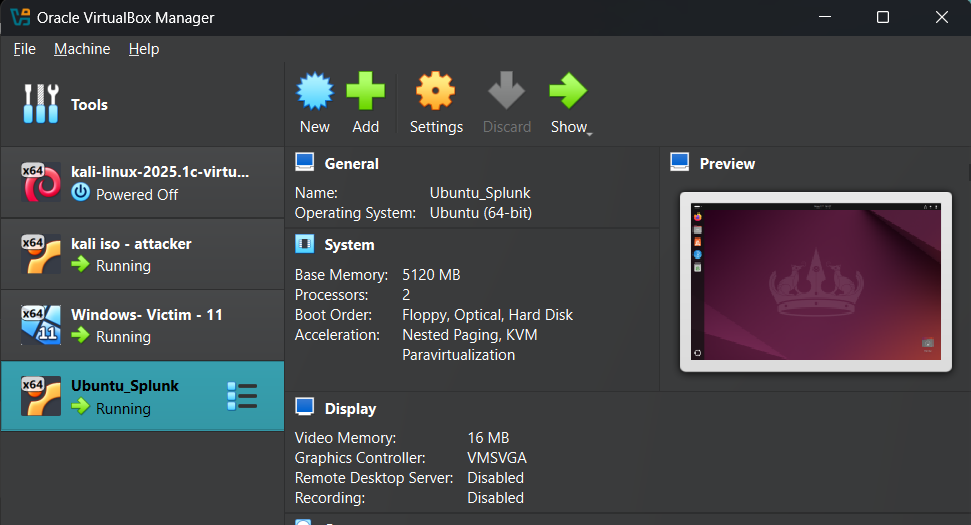Click the green Add machine icon
This screenshot has width=971, height=525.
(x=365, y=91)
